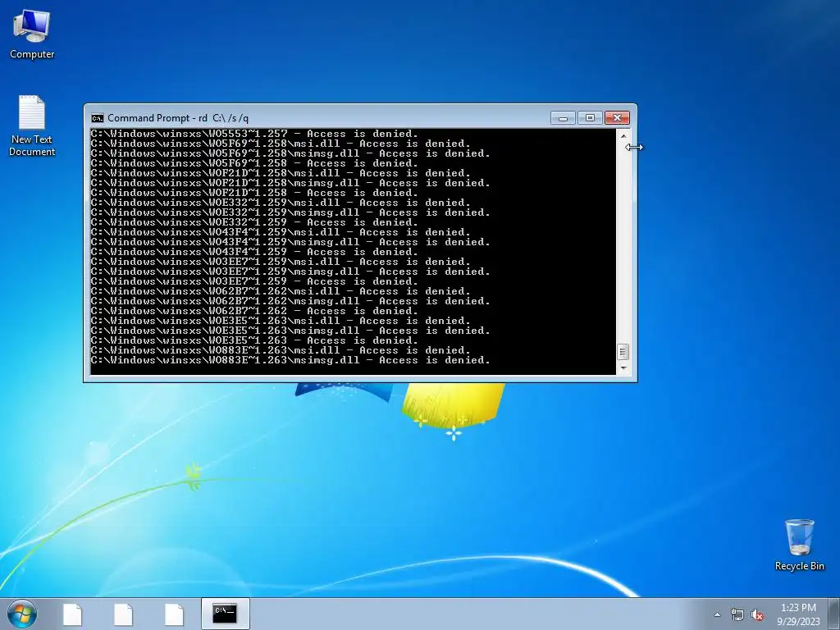
Task: Open the Windows Start menu orb
Action: tap(22, 614)
